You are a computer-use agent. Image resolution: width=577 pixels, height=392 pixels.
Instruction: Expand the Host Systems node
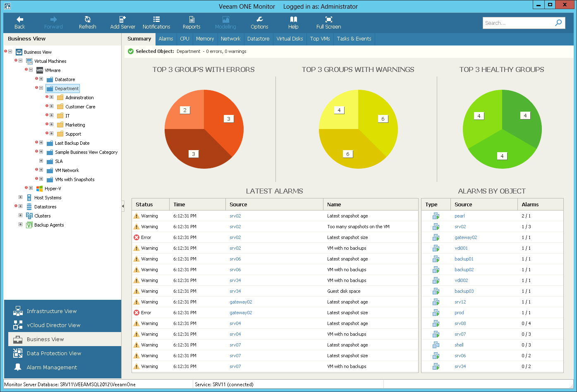(20, 197)
